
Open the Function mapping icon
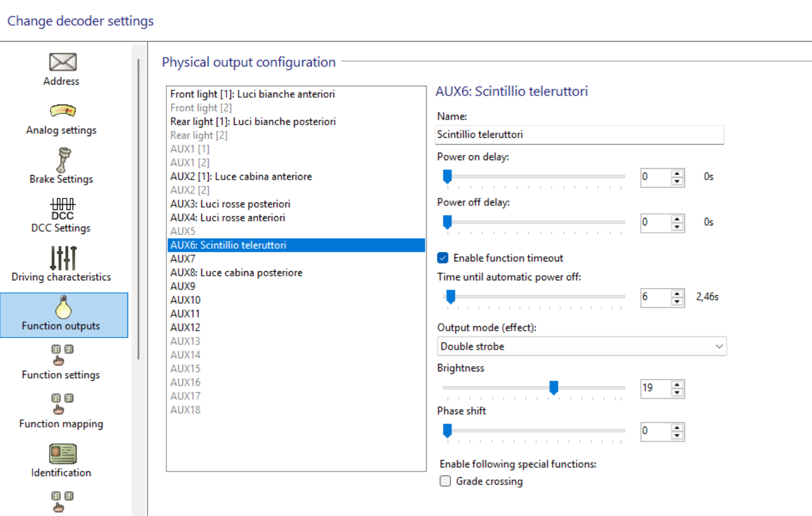pyautogui.click(x=62, y=403)
